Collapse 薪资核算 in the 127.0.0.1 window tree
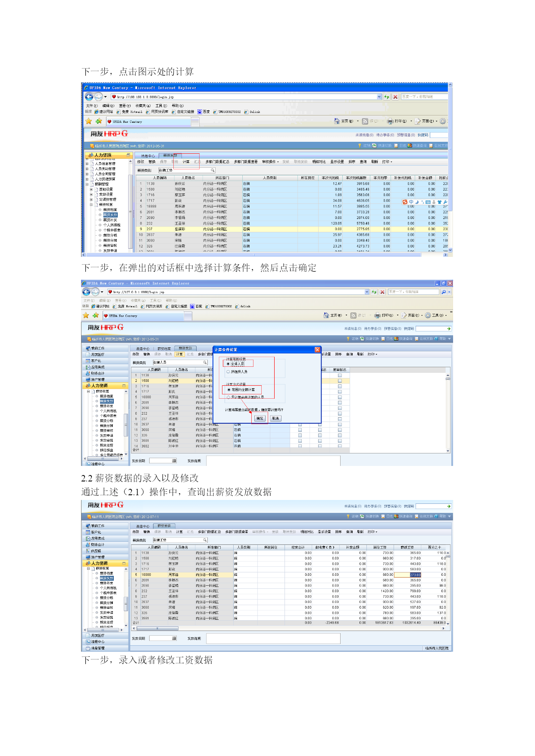This screenshot has width=535, height=756. [88, 391]
